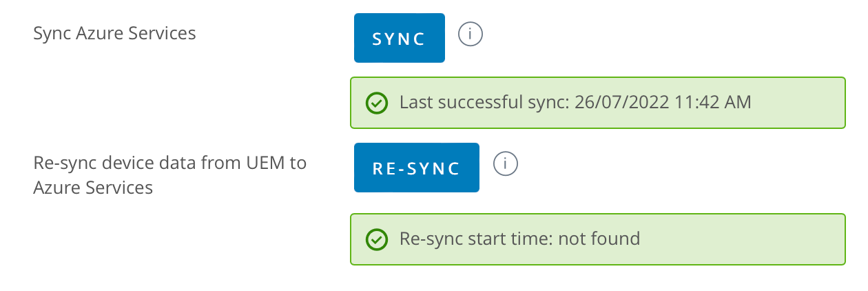Image resolution: width=868 pixels, height=291 pixels.
Task: Click the 'Re-sync start time' status text
Action: pyautogui.click(x=476, y=239)
